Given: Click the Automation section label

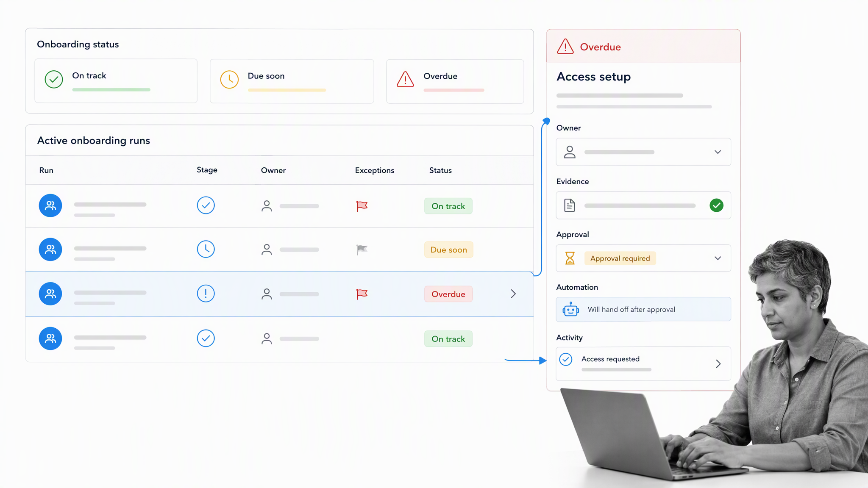Looking at the screenshot, I should pos(577,287).
